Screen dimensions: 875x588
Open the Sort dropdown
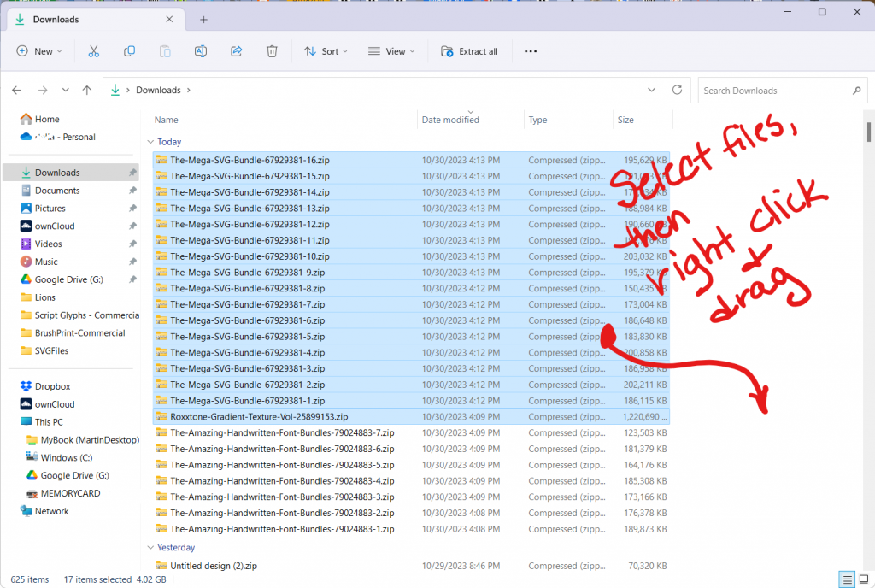[326, 51]
